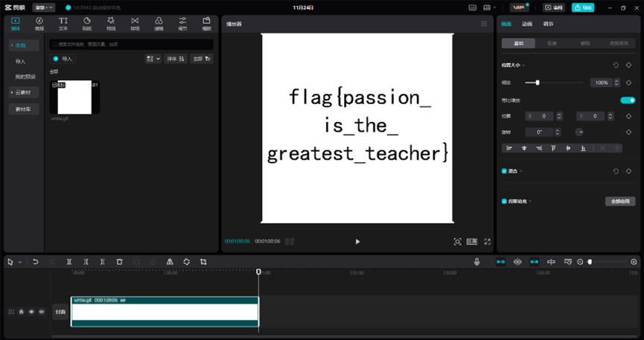Open the 菜单 menu dropdown
Viewport: 644px width, 340px height.
[43, 7]
